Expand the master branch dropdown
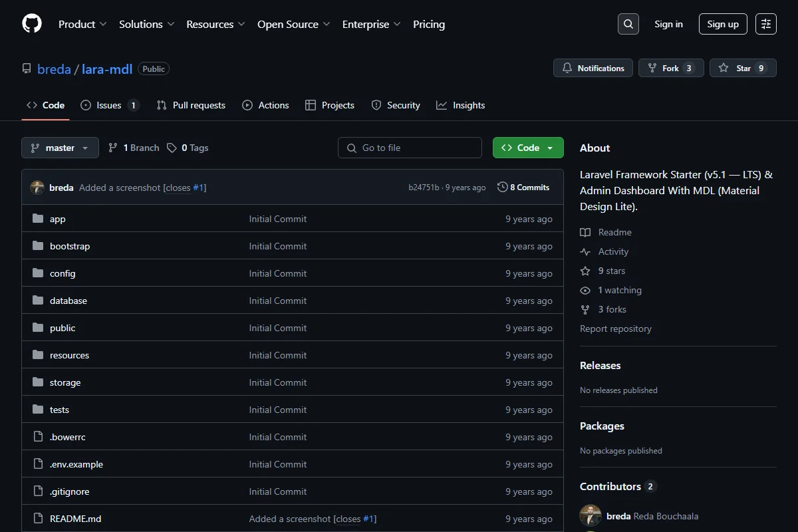Screen dimensions: 798x532 [x=60, y=148]
